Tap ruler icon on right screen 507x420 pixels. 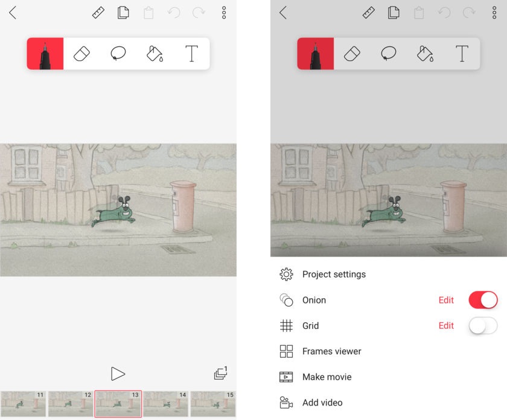(x=369, y=13)
